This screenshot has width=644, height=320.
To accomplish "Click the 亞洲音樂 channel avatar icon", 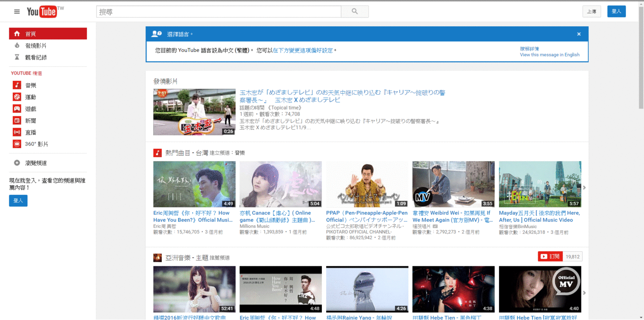I will 157,258.
